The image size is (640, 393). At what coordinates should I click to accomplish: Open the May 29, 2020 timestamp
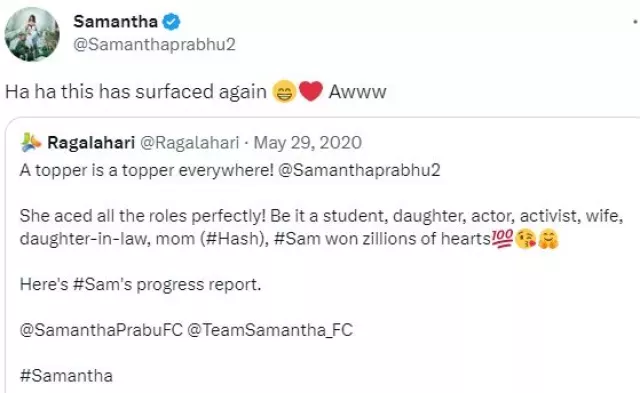click(x=308, y=143)
